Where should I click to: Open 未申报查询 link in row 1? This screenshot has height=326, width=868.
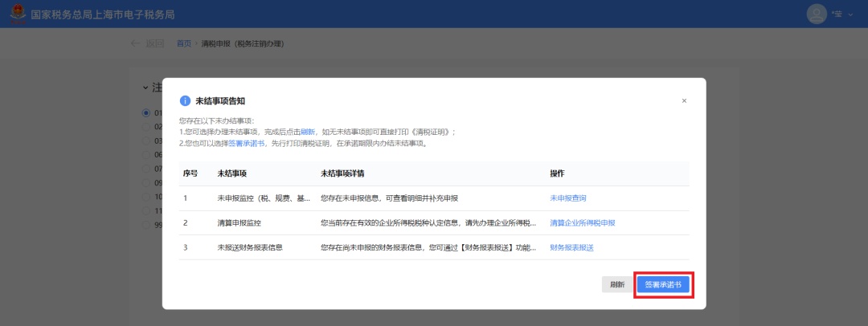point(567,198)
